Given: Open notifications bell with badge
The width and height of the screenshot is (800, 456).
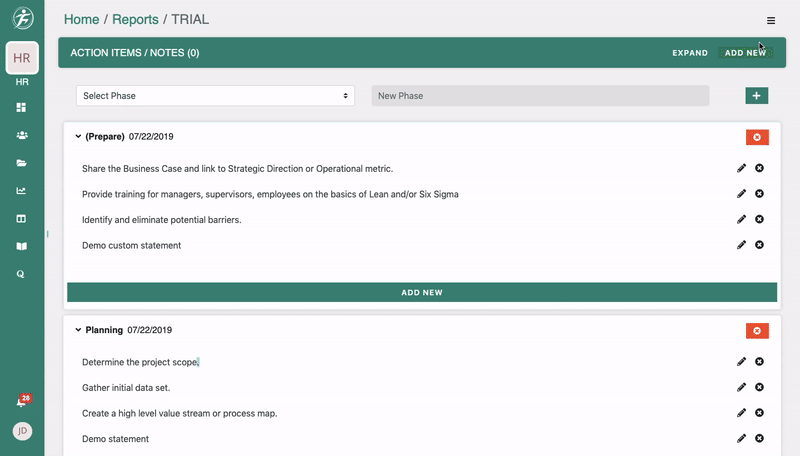Looking at the screenshot, I should coord(22,402).
